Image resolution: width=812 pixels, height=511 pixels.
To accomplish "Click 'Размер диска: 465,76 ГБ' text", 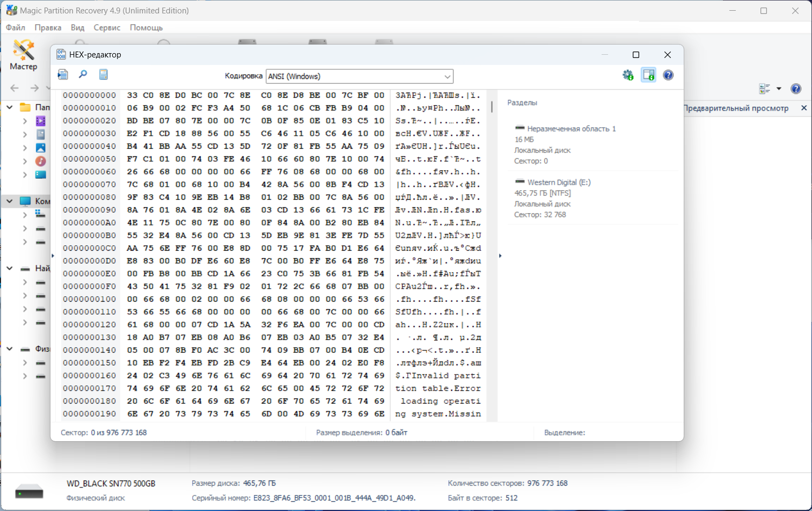I will click(x=233, y=484).
